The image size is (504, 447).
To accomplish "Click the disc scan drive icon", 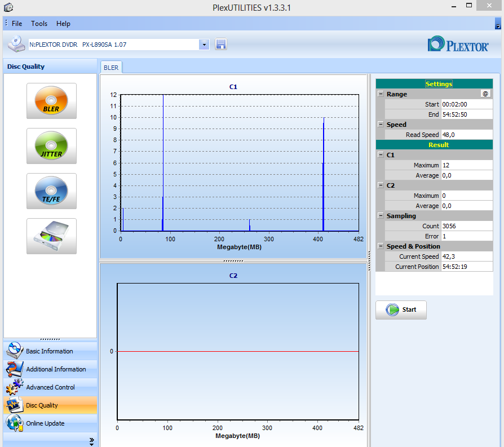I will tap(51, 236).
